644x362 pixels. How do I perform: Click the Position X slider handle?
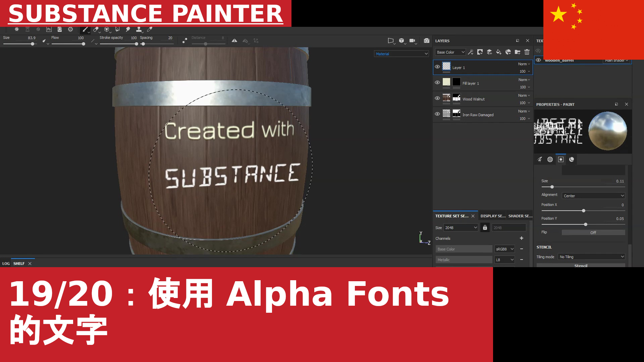tap(584, 211)
